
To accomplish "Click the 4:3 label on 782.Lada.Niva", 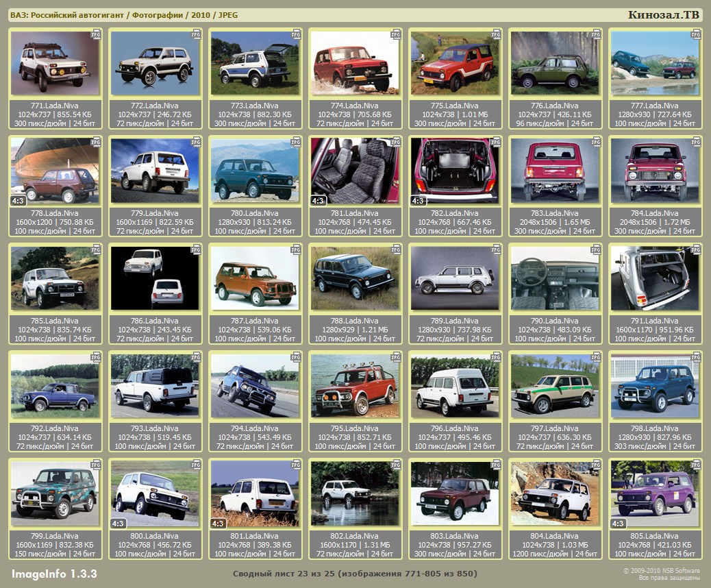I will [x=419, y=201].
